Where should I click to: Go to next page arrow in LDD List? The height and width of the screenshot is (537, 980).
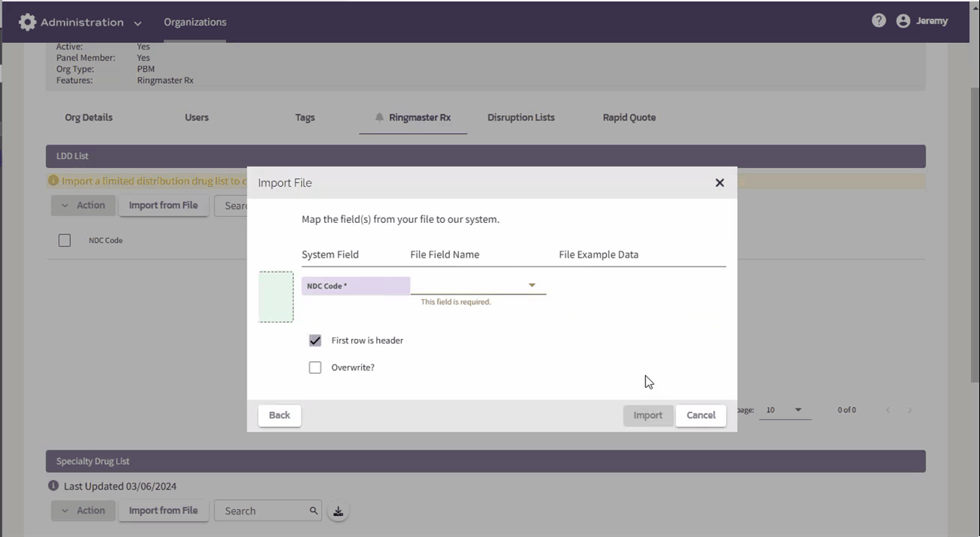point(910,410)
